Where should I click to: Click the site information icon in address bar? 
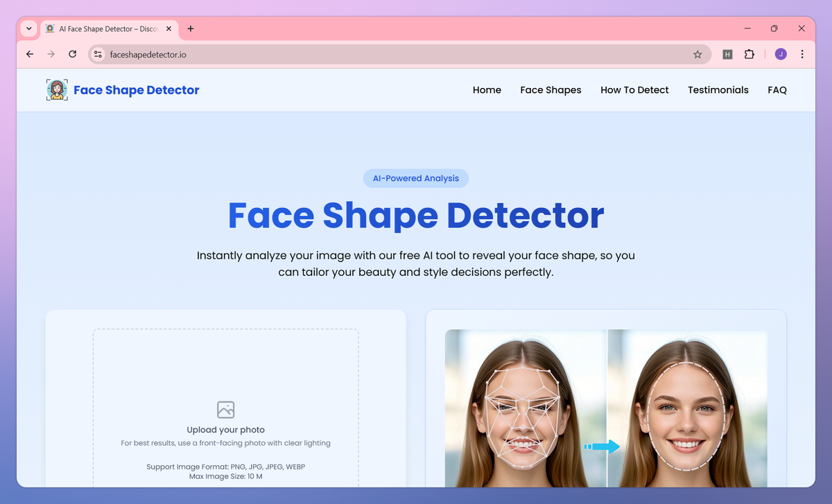pyautogui.click(x=98, y=53)
